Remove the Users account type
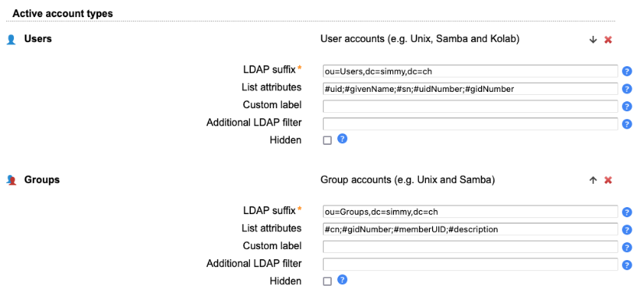 [608, 40]
